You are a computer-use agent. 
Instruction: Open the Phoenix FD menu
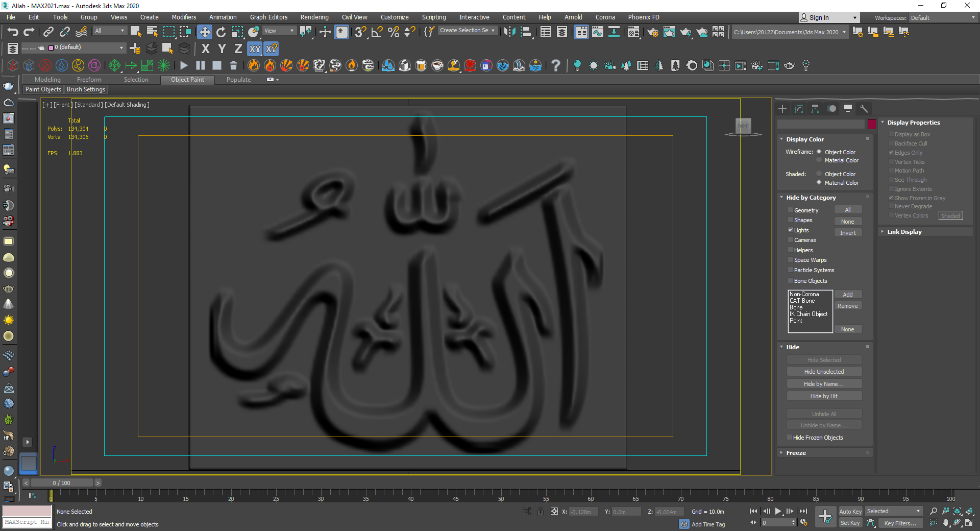click(644, 17)
